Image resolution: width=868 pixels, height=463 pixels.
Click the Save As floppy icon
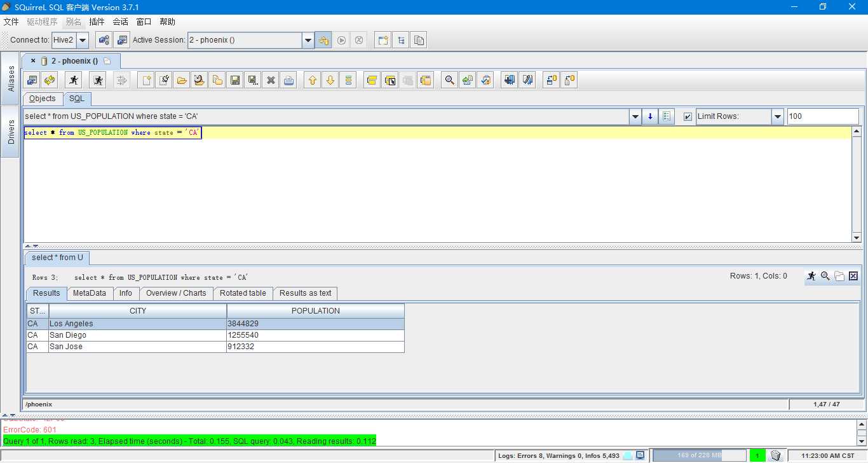253,80
